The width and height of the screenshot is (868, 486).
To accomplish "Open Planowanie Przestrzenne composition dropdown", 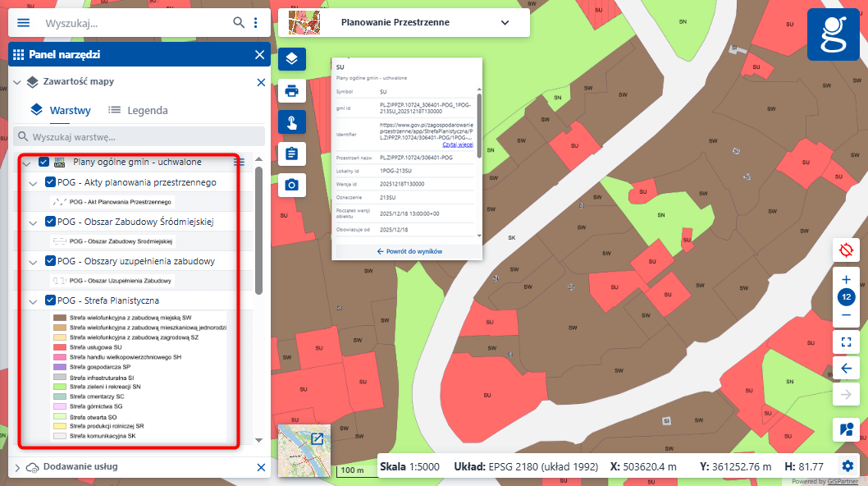I will pos(505,23).
